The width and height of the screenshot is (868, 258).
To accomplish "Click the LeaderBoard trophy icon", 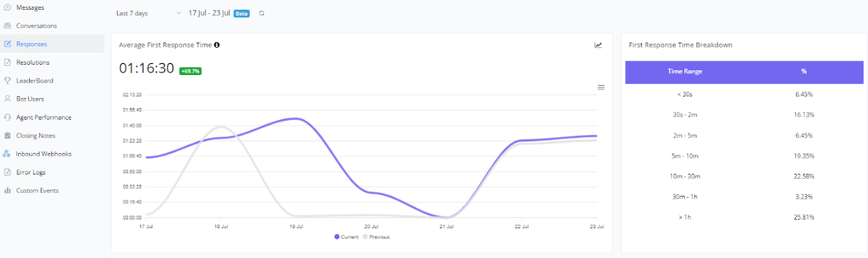I will click(x=7, y=81).
